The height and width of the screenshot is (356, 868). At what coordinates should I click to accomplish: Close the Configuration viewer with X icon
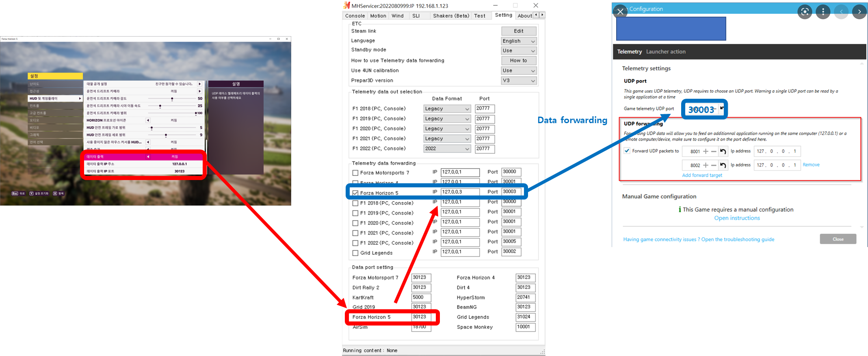coord(620,12)
